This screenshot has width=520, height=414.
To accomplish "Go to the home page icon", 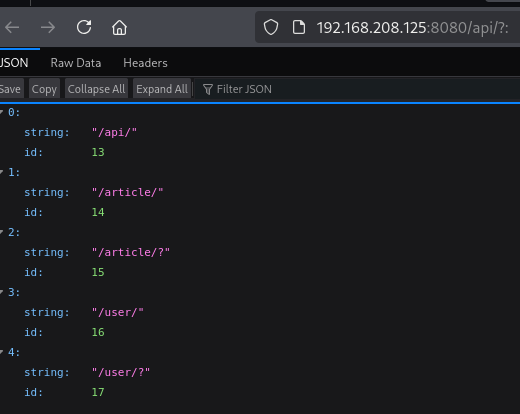I will 119,27.
